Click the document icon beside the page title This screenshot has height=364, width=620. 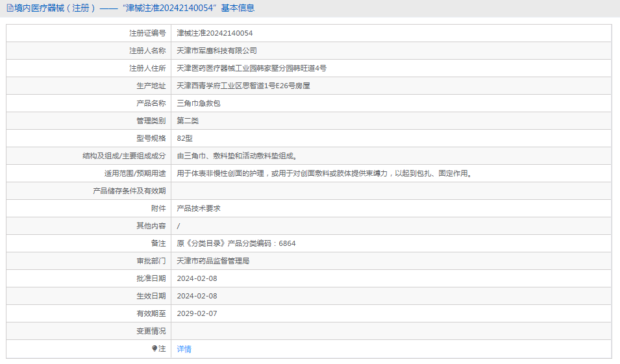(10, 8)
